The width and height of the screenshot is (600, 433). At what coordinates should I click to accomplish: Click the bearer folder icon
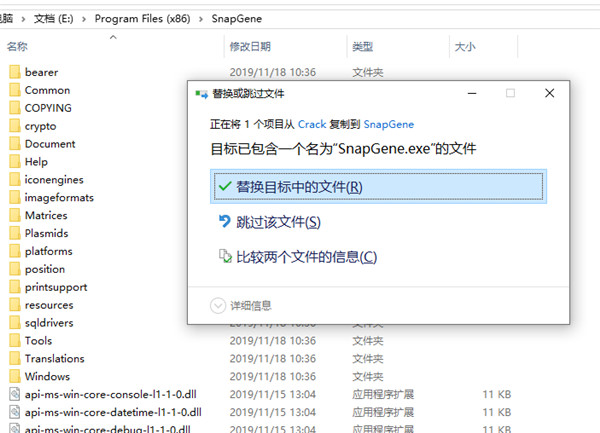tap(15, 72)
